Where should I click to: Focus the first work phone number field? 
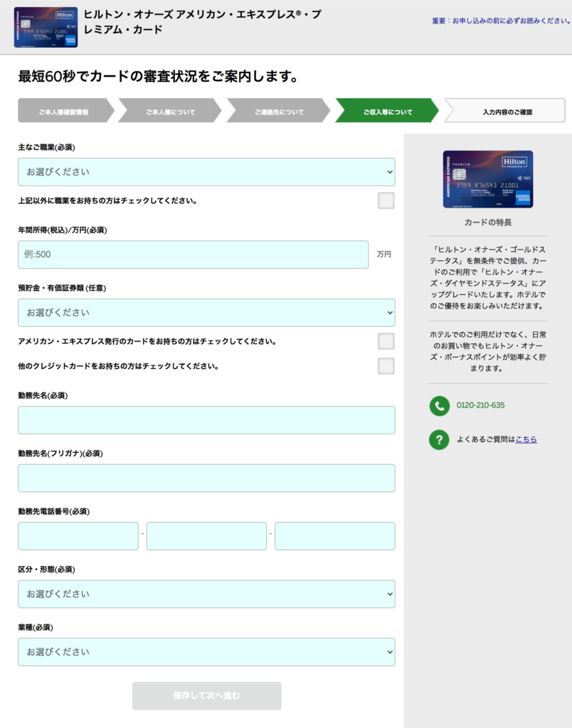pos(78,536)
